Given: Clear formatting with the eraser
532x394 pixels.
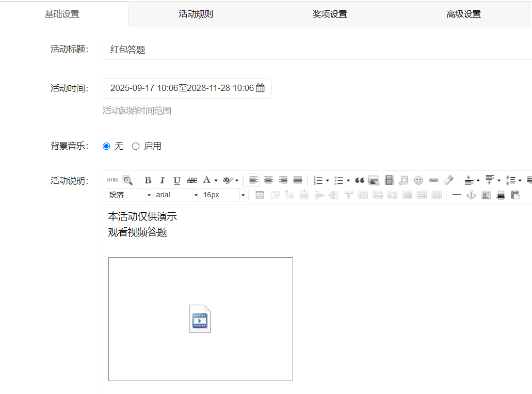Looking at the screenshot, I should [448, 180].
